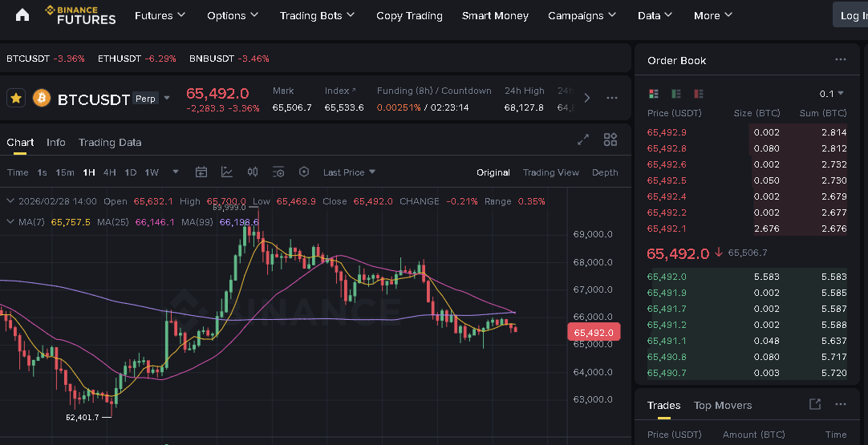Open Trades panel three-dot menu
868x445 pixels.
840,404
